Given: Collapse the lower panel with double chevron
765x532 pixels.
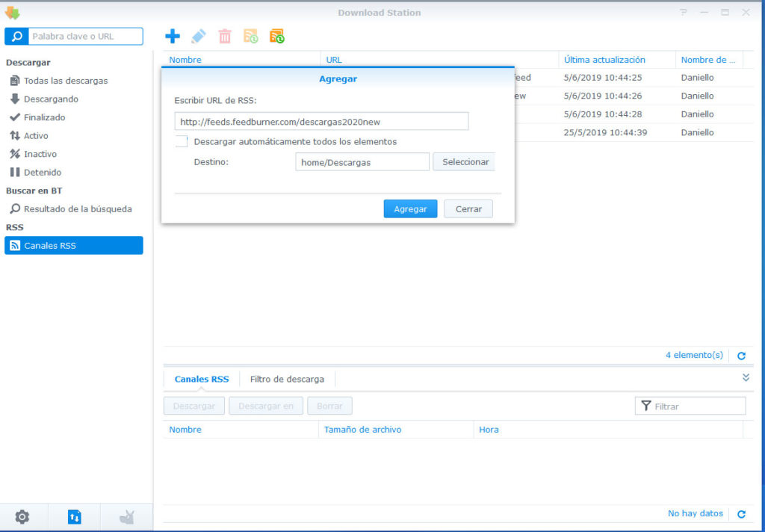Looking at the screenshot, I should click(x=746, y=377).
